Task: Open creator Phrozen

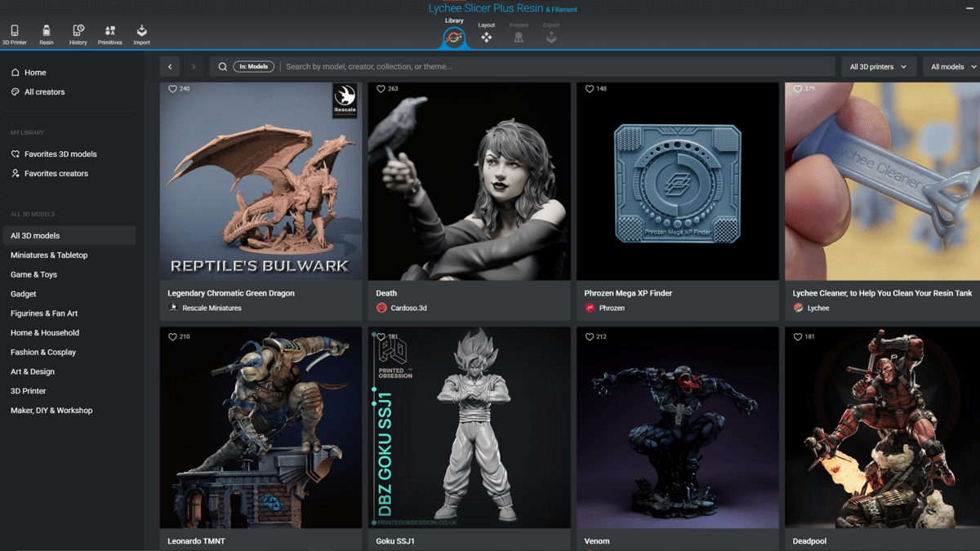Action: point(612,309)
